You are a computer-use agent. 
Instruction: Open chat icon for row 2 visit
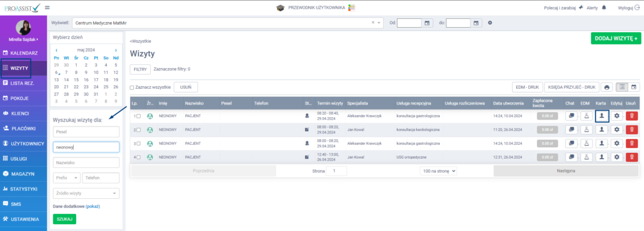(x=571, y=130)
